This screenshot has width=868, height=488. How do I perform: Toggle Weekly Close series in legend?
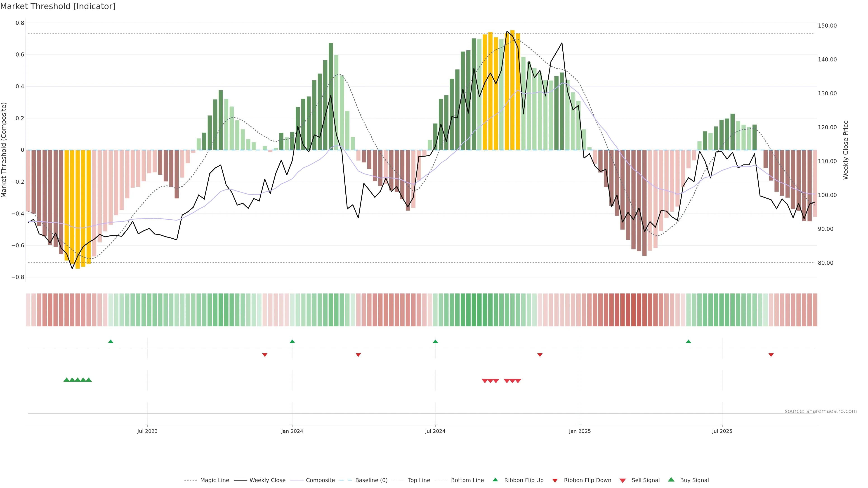pos(267,480)
